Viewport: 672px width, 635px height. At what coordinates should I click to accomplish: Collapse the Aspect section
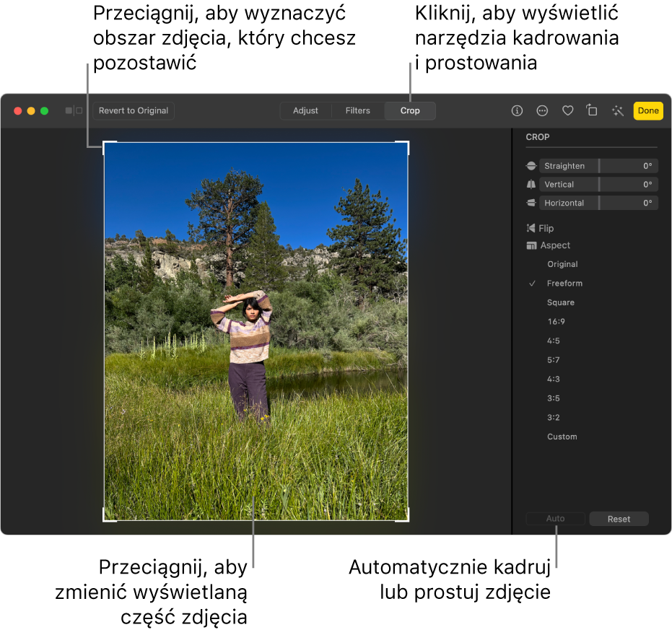tap(554, 245)
